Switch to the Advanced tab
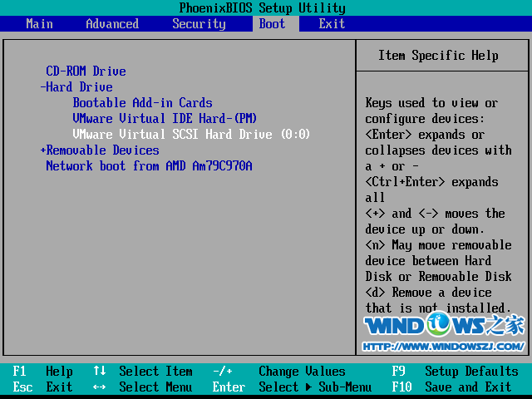 [x=112, y=24]
